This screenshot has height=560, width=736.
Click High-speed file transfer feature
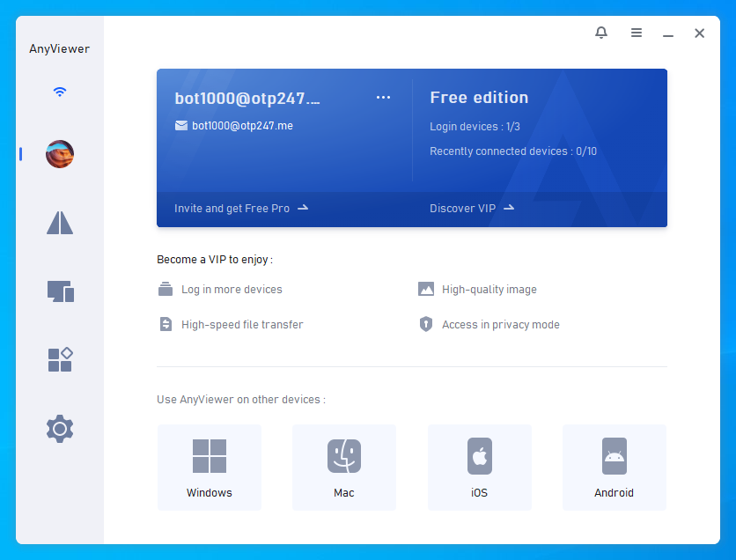click(x=241, y=325)
